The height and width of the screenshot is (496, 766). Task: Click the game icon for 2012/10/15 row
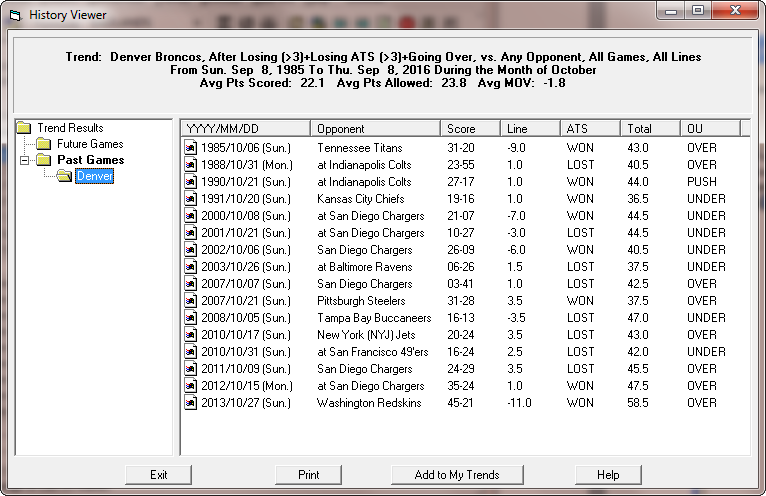[x=191, y=386]
